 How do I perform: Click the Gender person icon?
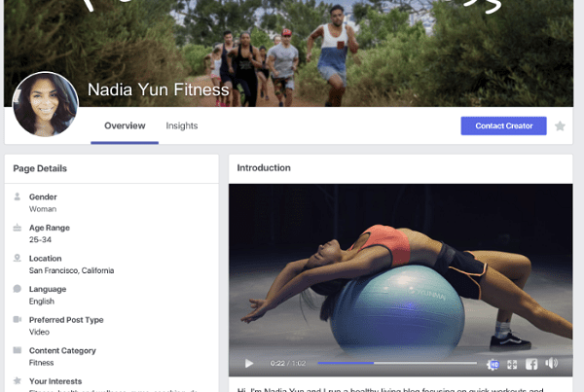18,196
